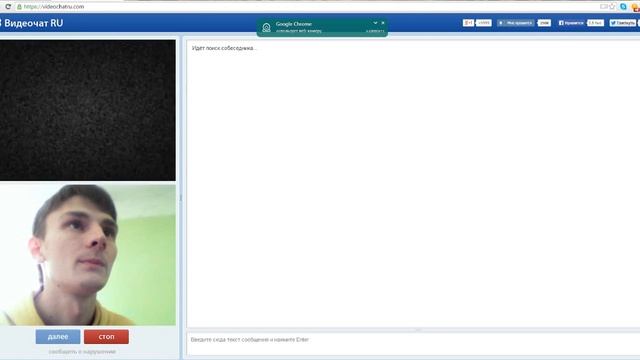640x360 pixels.
Task: Focus the chat message input field
Action: (x=413, y=344)
